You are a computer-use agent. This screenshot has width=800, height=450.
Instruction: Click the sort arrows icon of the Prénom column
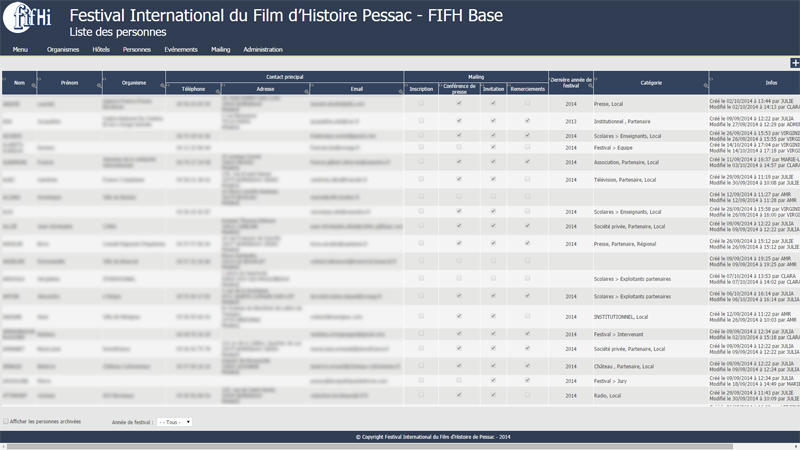[39, 79]
